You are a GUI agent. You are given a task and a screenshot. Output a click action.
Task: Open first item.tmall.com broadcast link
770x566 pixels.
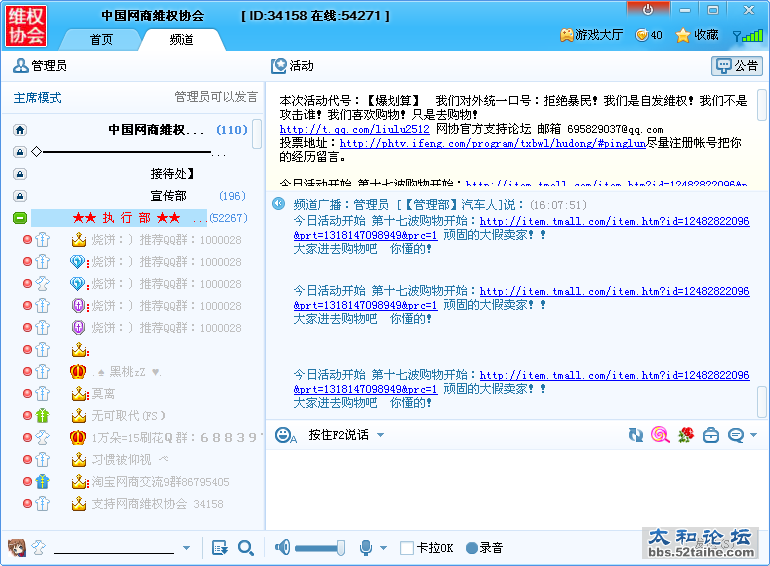522,228
